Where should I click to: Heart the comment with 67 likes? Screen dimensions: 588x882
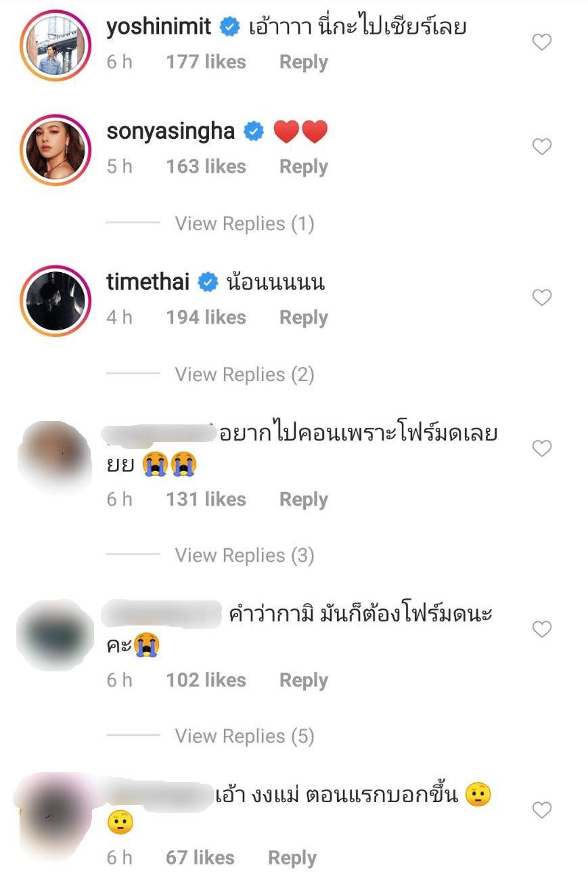click(541, 810)
